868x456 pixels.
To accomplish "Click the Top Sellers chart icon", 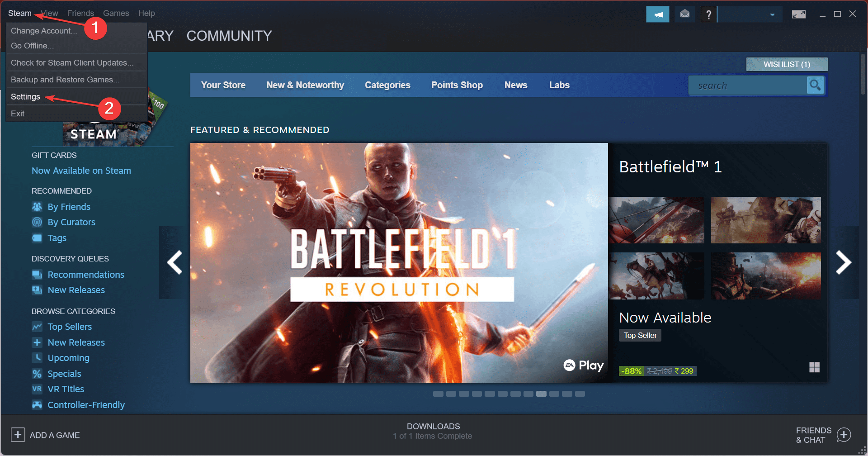I will click(37, 327).
